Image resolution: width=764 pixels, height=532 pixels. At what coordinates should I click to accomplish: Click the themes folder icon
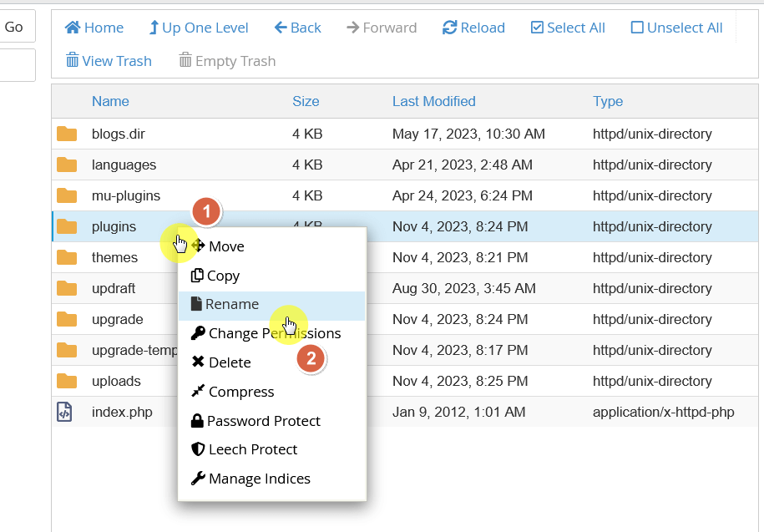tap(67, 258)
